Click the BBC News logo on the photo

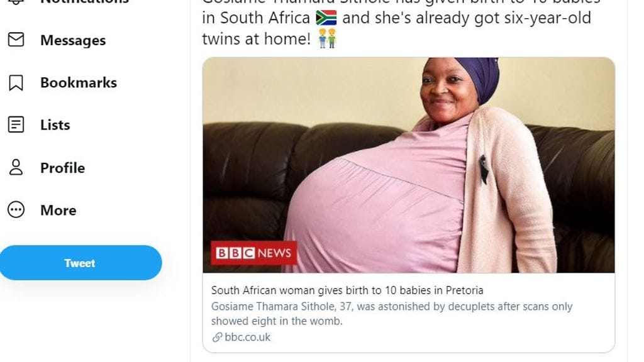click(x=254, y=253)
